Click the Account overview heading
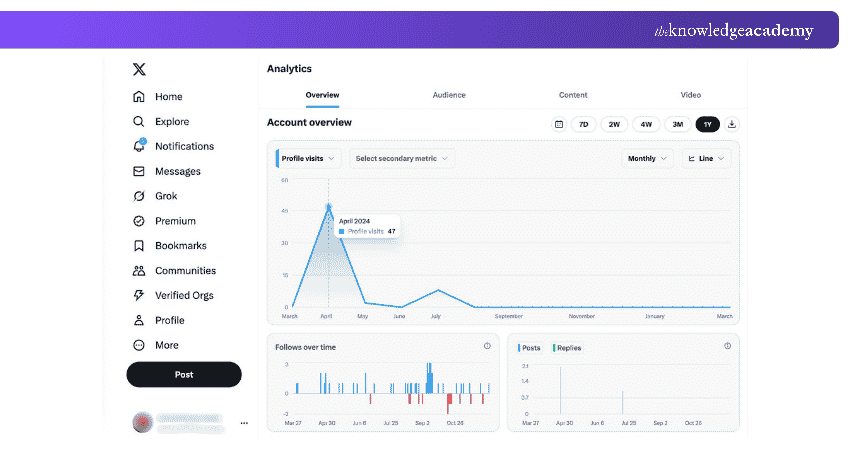 (x=309, y=123)
